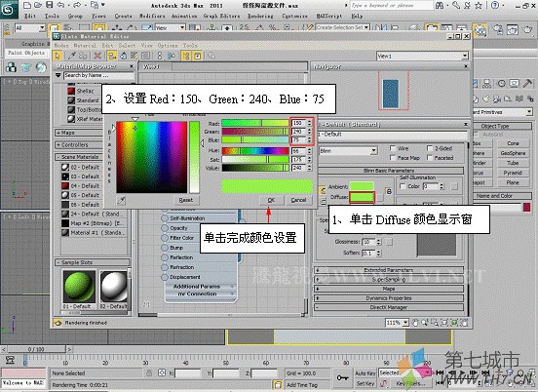Click the time configuration icon near Add Time Tag
The height and width of the screenshot is (392, 538).
tap(278, 385)
